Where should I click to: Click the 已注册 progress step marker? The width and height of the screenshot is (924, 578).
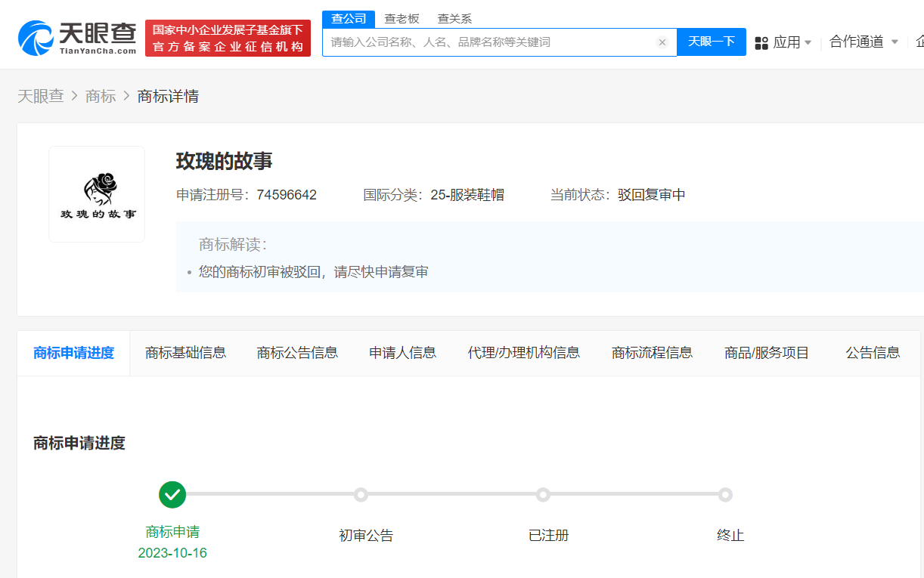543,495
